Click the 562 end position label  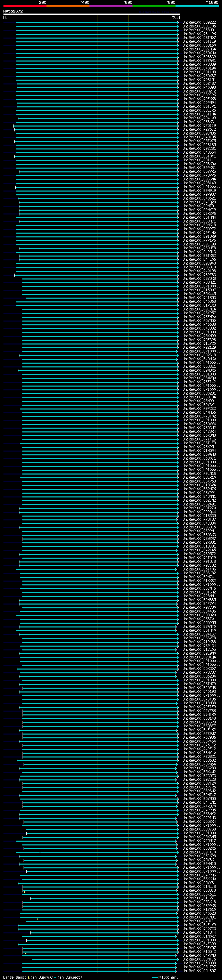pyautogui.click(x=175, y=17)
